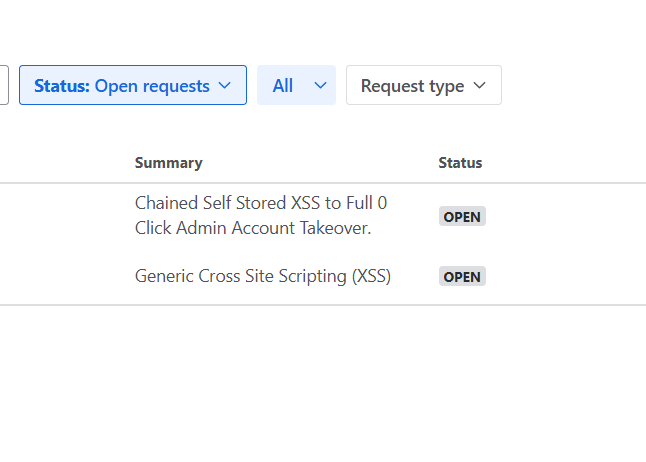
Task: Click the search field left of Status filter
Action: tap(4, 86)
